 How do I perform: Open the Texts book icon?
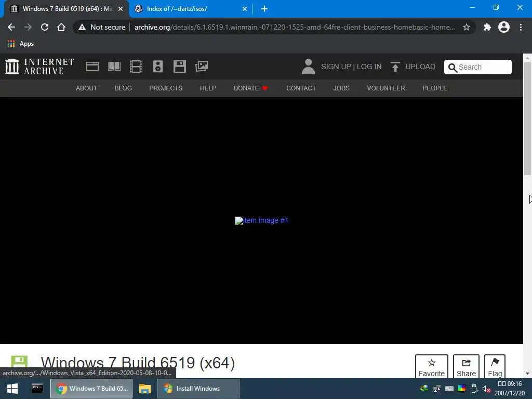point(114,66)
